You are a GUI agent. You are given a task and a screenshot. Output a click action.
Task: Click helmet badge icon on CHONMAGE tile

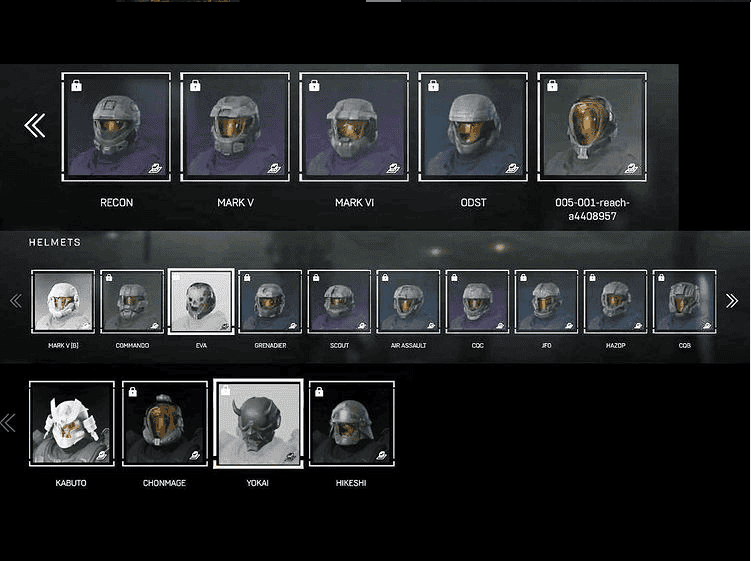(195, 455)
